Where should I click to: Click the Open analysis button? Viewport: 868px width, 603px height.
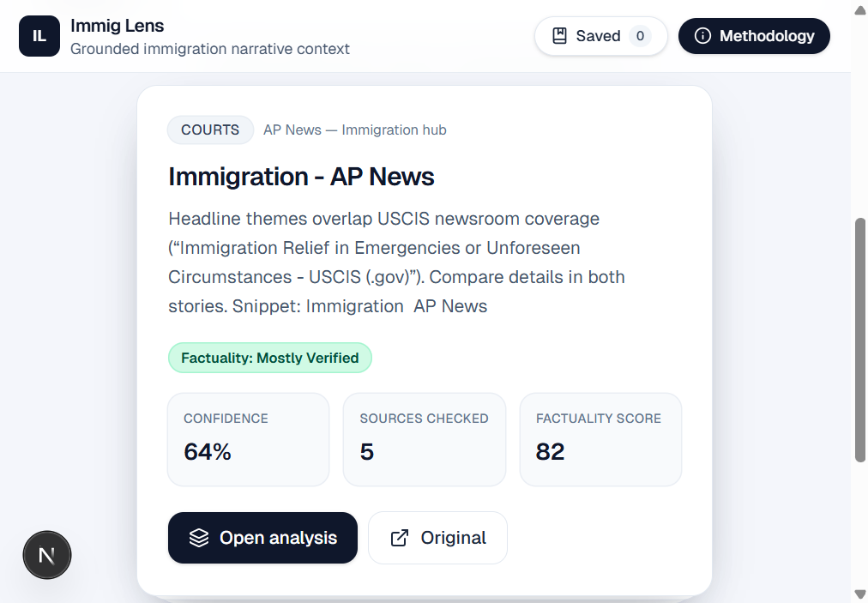[262, 538]
